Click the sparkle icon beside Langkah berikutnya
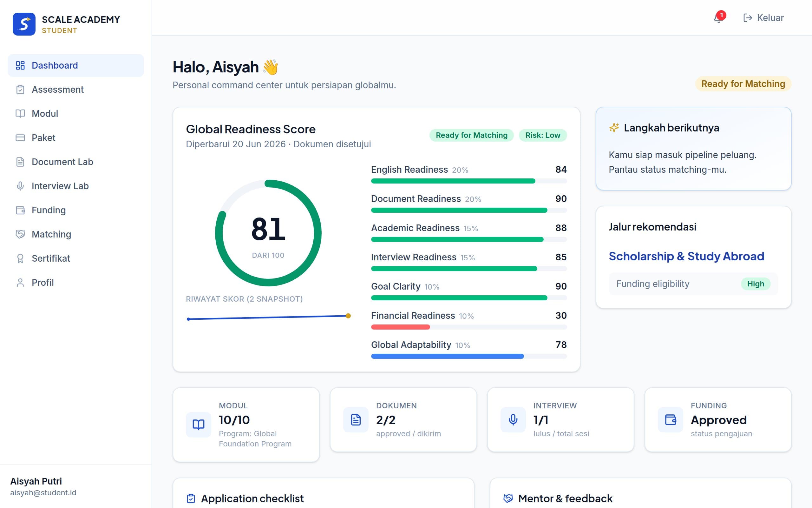This screenshot has width=812, height=508. pyautogui.click(x=614, y=128)
